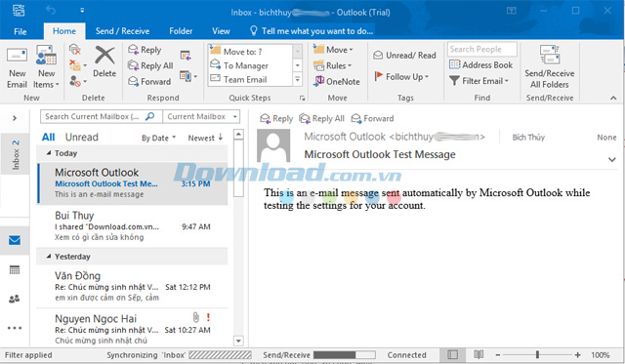
Task: Open the email from Văn Đồng
Action: click(x=133, y=286)
